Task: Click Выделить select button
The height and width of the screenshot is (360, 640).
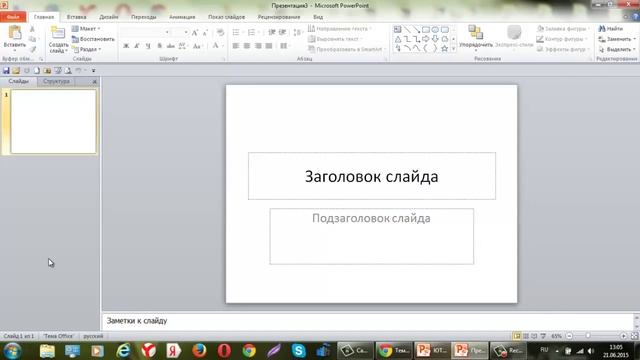Action: [x=617, y=49]
